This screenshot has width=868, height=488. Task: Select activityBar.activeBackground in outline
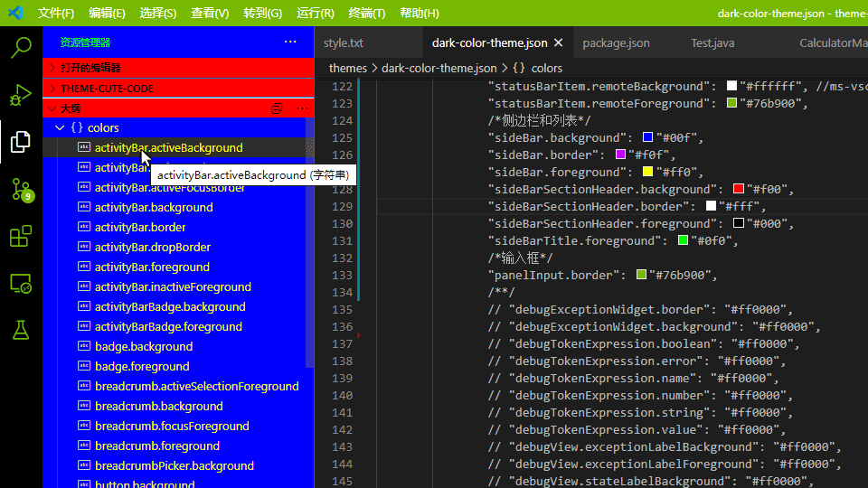pos(174,147)
